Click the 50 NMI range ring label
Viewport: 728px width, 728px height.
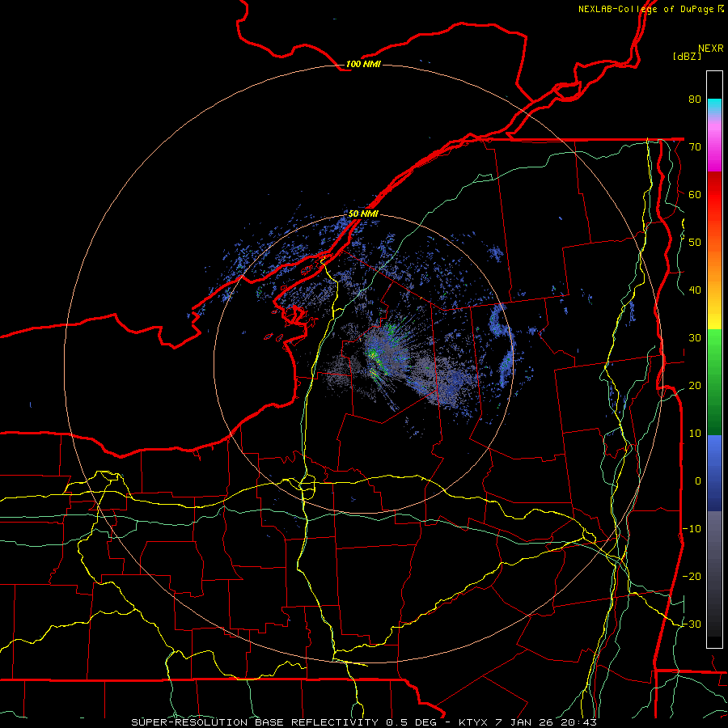(x=363, y=214)
